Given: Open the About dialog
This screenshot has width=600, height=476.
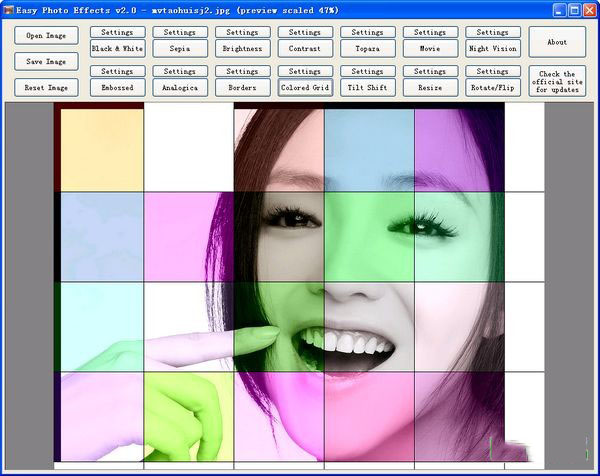Looking at the screenshot, I should [557, 42].
